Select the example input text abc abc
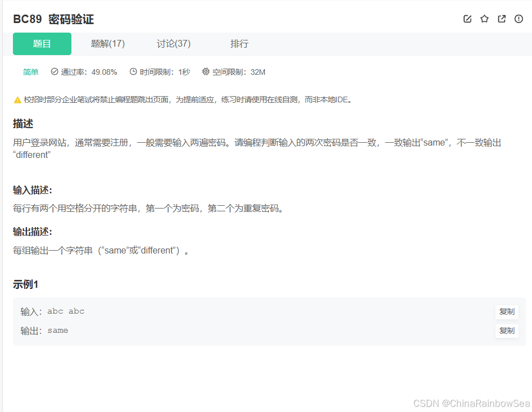Viewport: 532px width, 412px height. coord(66,311)
